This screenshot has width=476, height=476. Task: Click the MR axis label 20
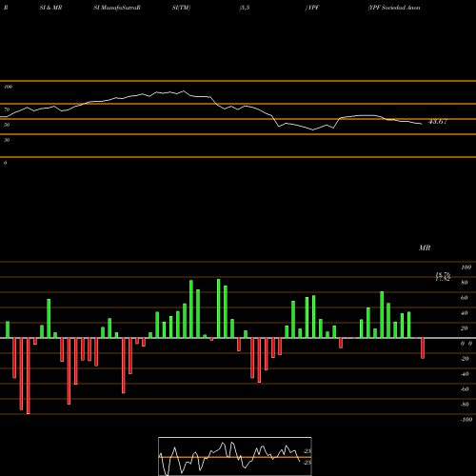[465, 328]
